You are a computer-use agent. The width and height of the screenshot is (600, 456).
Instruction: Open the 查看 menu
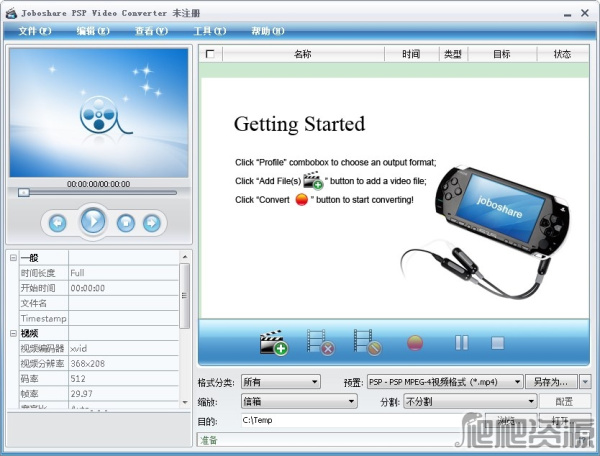[x=152, y=31]
